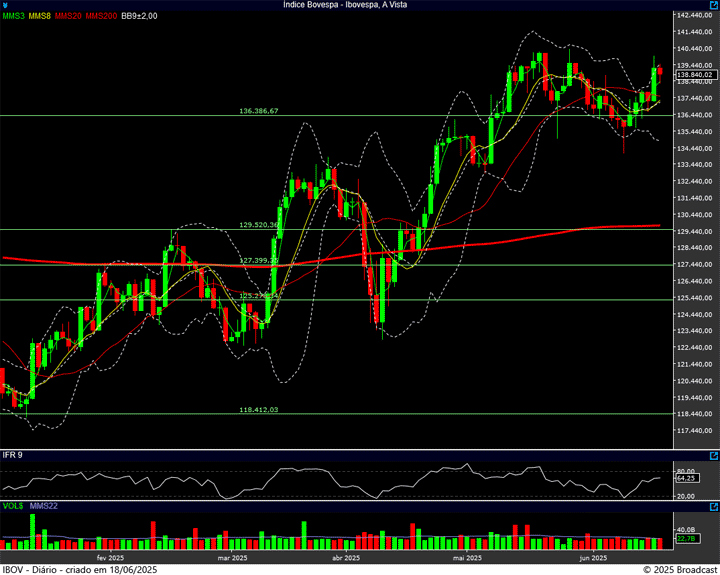The width and height of the screenshot is (720, 575).
Task: Click the IFR 9 indicator title
Action: point(12,456)
